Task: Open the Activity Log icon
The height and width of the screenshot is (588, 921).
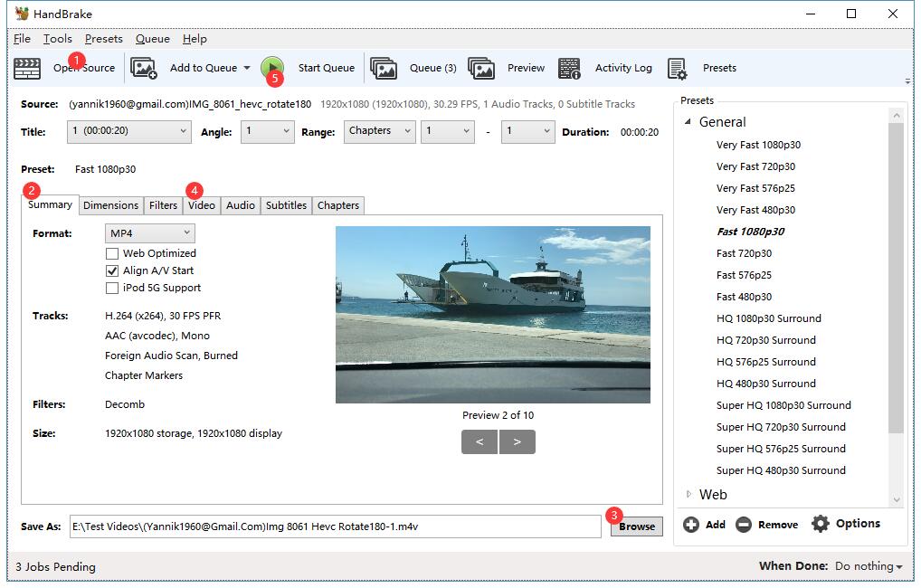Action: pos(568,68)
